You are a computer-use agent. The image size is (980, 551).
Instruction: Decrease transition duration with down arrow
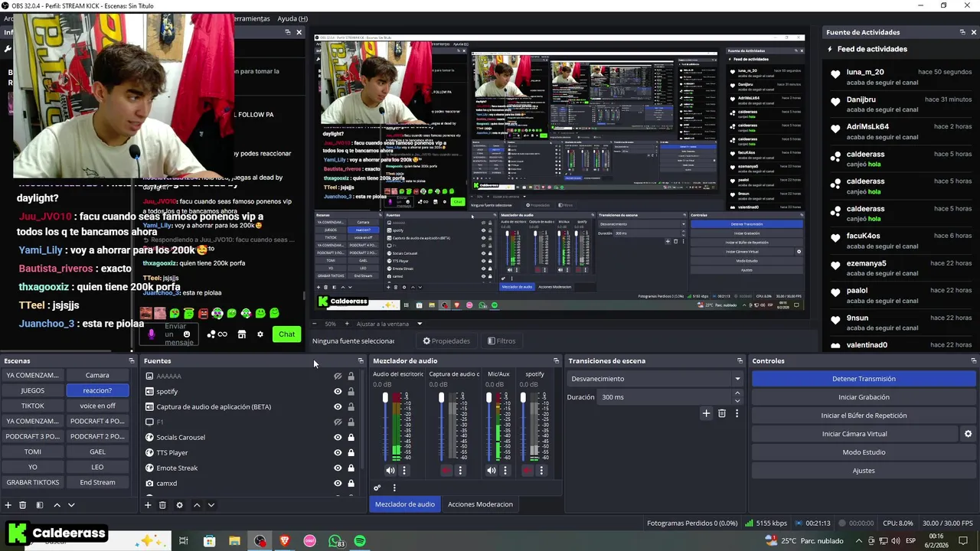pos(737,401)
